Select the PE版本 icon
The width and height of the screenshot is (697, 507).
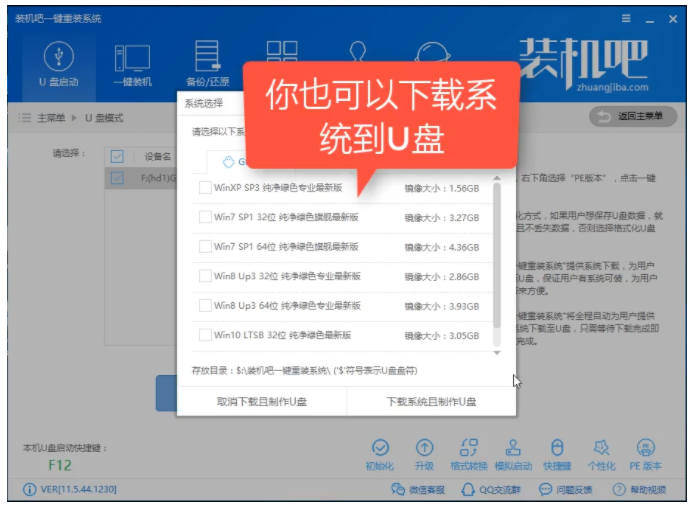point(646,453)
